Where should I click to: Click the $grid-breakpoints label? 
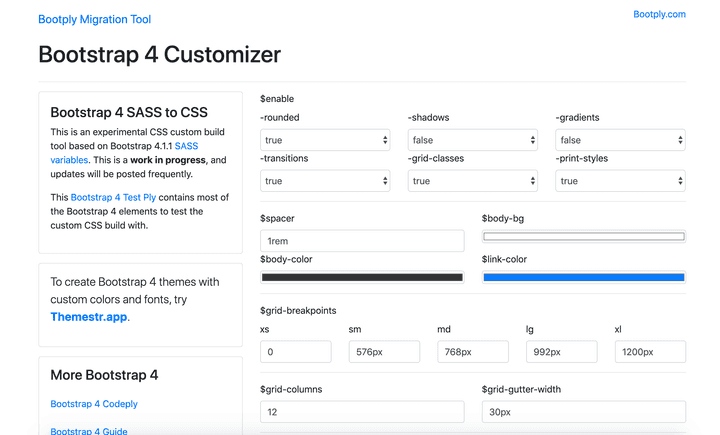[298, 311]
